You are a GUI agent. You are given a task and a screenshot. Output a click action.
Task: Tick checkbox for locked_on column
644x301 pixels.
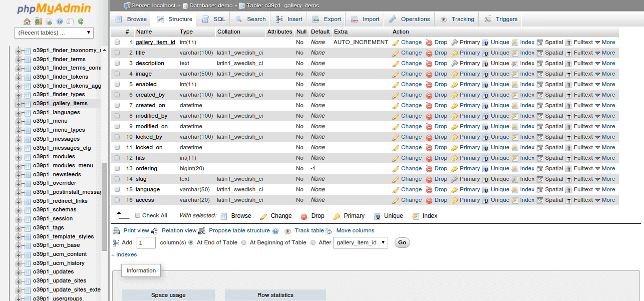[x=117, y=147]
